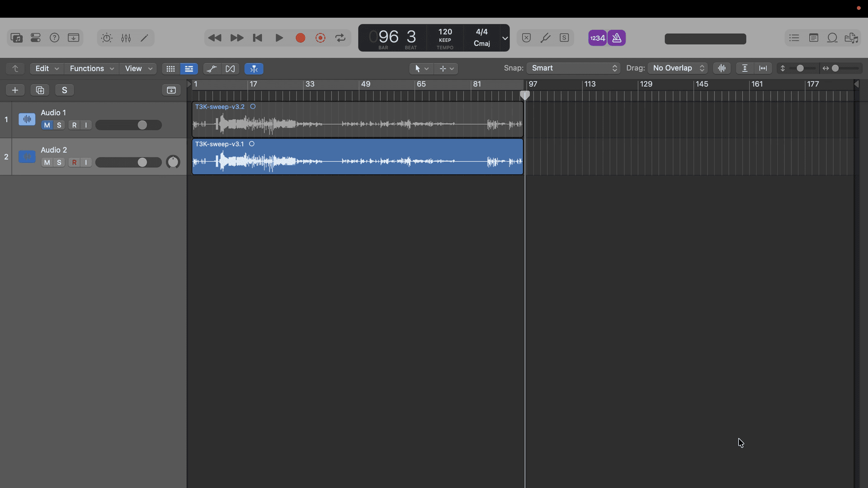The image size is (868, 488).
Task: Open the List Editors panel icon
Action: [794, 38]
